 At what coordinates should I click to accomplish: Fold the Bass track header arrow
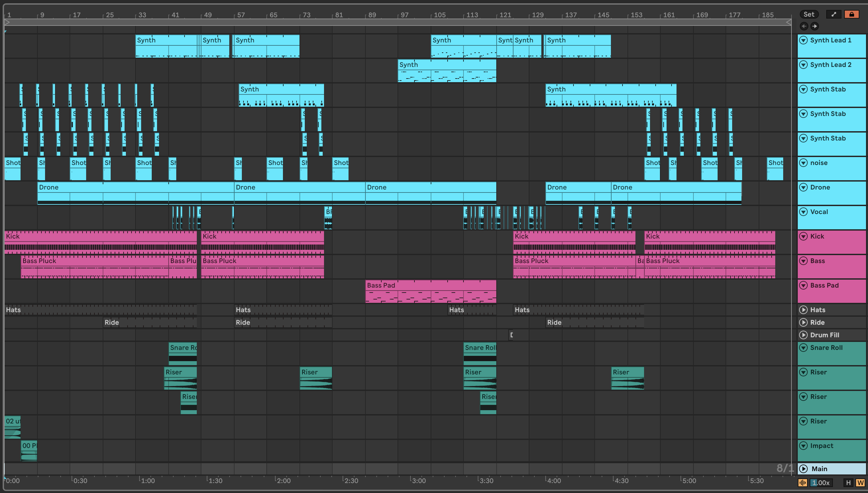coord(803,261)
